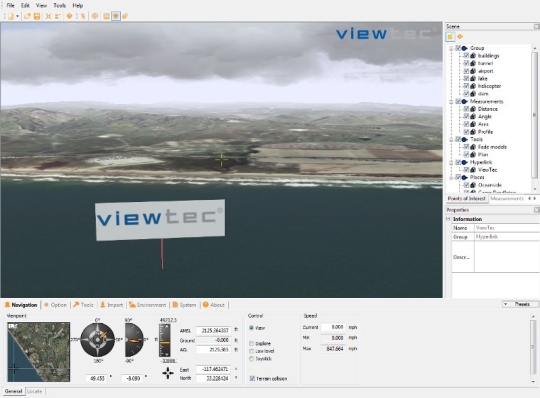The width and height of the screenshot is (540, 398).
Task: Click the last toolbar icon right of sun
Action: click(125, 16)
